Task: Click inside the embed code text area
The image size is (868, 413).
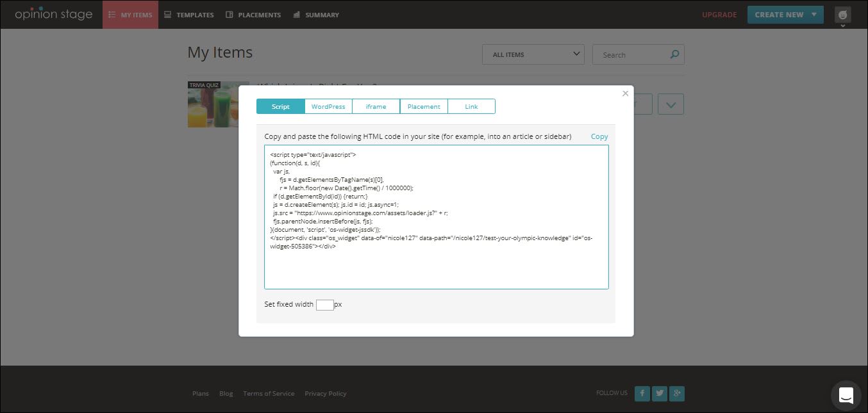Action: point(437,217)
